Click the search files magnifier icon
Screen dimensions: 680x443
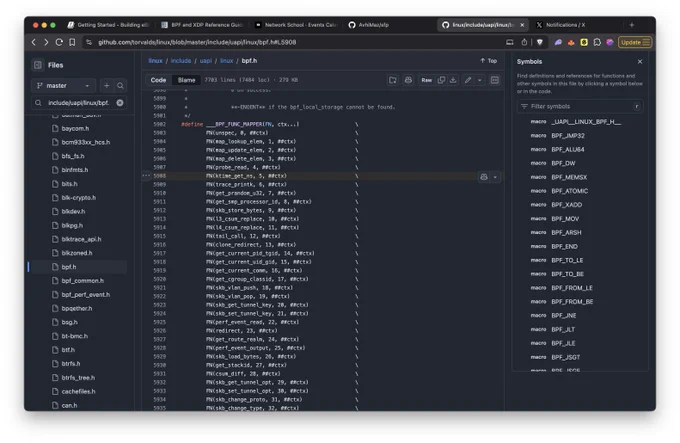120,86
